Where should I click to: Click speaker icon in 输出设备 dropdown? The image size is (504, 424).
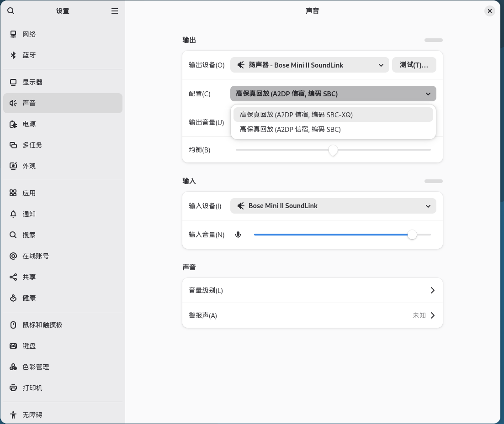pos(241,65)
